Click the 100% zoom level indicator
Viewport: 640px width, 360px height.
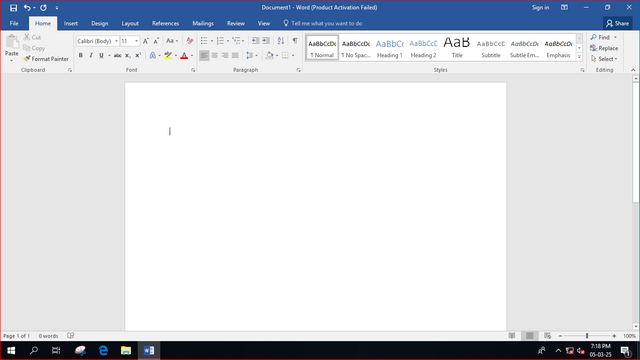point(629,336)
